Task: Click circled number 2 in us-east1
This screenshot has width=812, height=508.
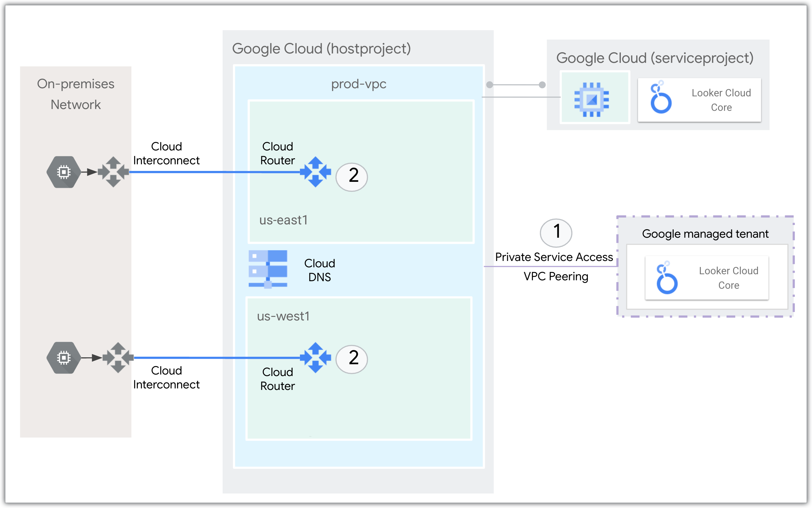Action: tap(352, 177)
